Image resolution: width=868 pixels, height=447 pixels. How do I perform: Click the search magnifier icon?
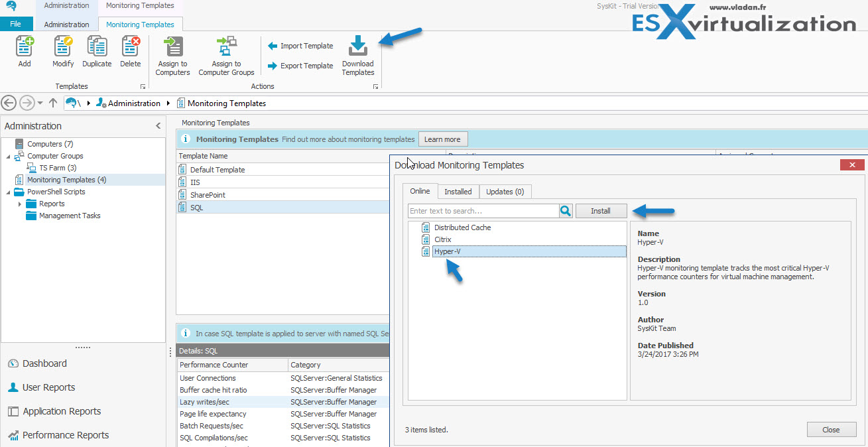[566, 211]
